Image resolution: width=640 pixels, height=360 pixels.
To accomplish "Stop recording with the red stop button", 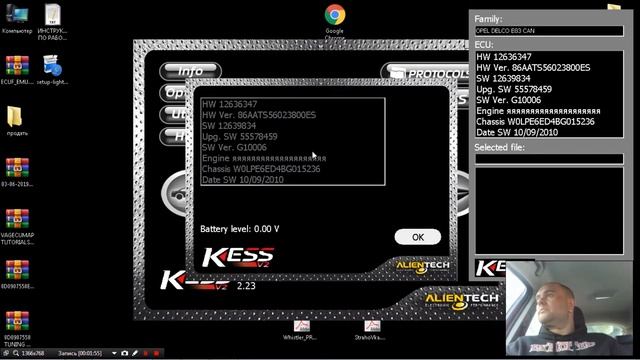I will 156,353.
